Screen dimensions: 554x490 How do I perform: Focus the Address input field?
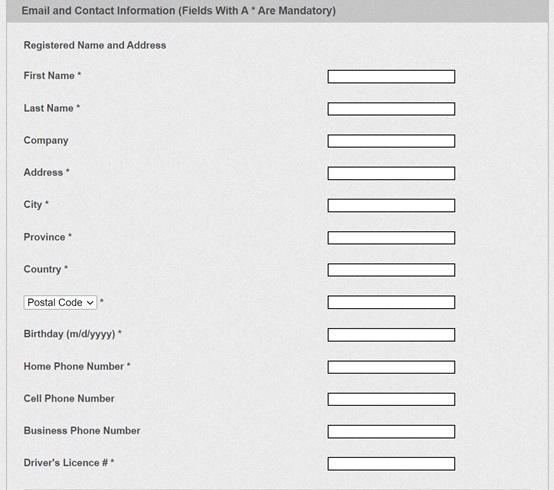(391, 173)
